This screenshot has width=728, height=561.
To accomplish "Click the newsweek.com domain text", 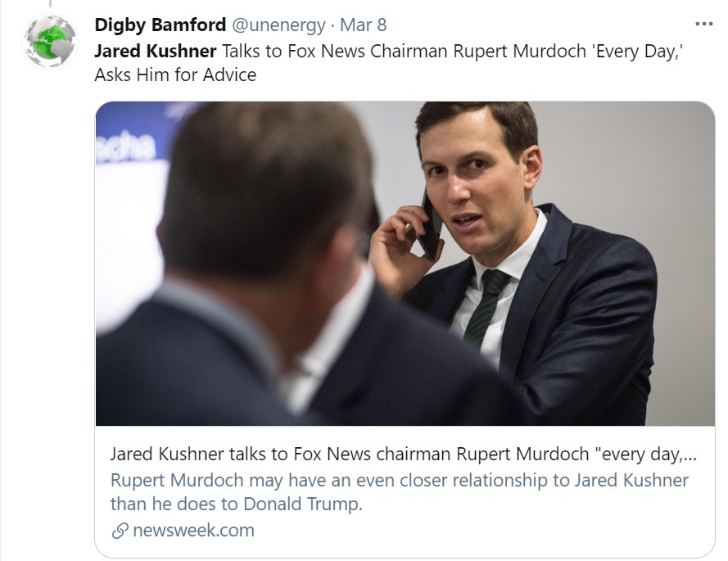I will [193, 531].
